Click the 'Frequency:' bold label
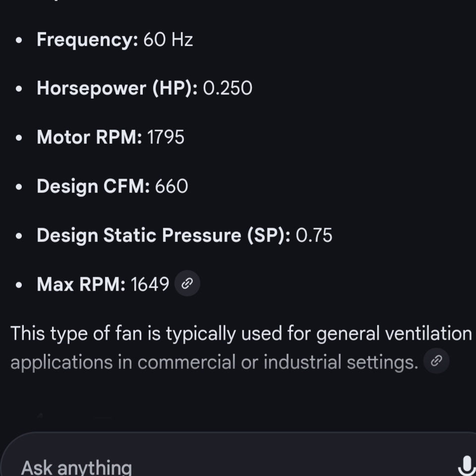 (87, 40)
